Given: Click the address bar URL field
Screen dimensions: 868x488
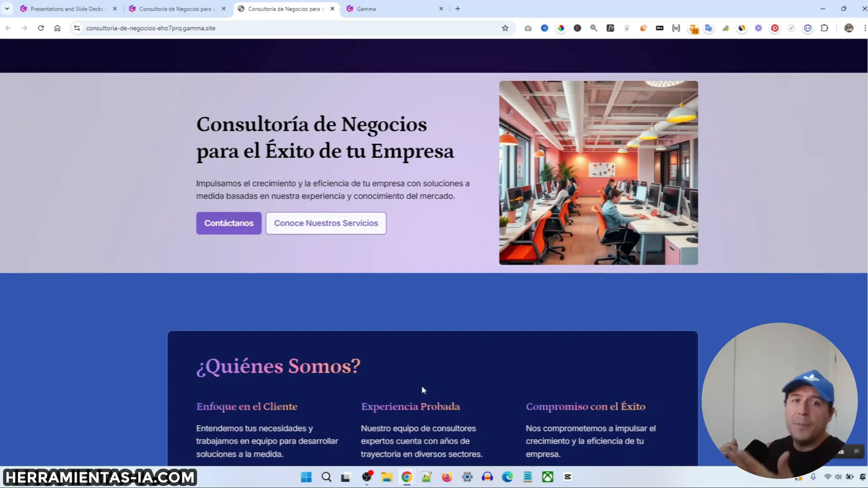Looking at the screenshot, I should coord(217,28).
